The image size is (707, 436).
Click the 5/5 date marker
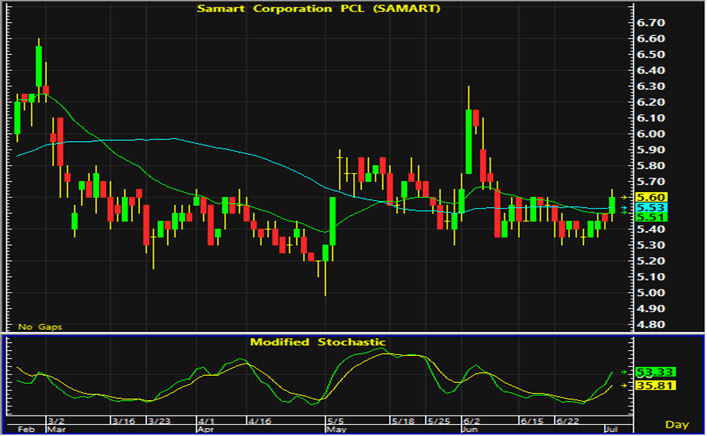coord(335,421)
